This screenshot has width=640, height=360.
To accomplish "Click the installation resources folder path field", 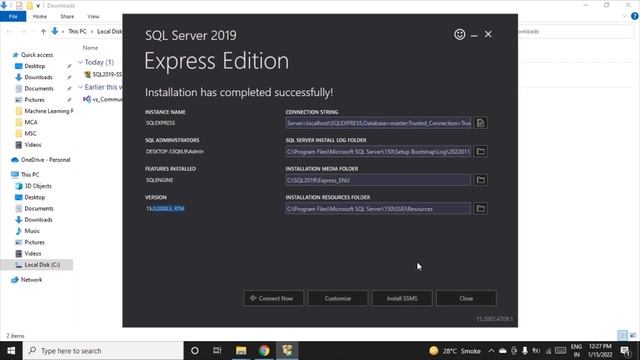I will [378, 209].
